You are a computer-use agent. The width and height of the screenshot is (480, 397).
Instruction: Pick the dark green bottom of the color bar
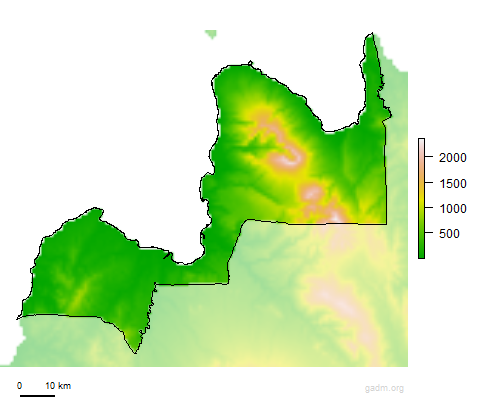point(421,253)
